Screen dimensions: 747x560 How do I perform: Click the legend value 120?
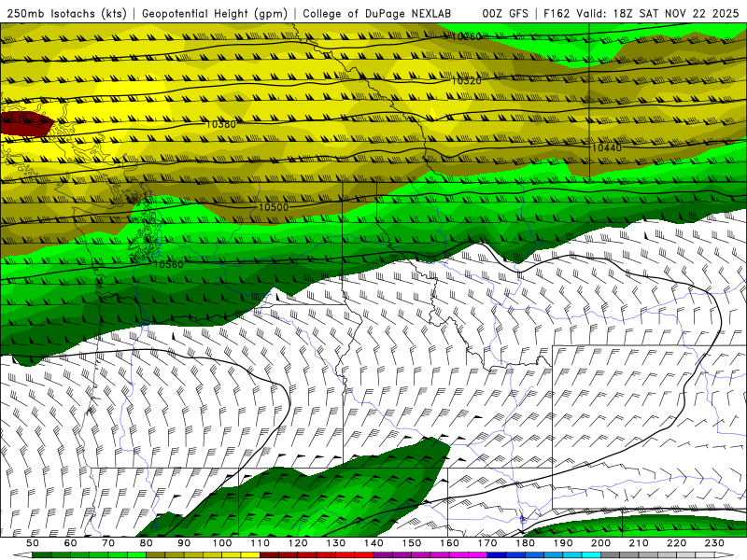coord(298,543)
